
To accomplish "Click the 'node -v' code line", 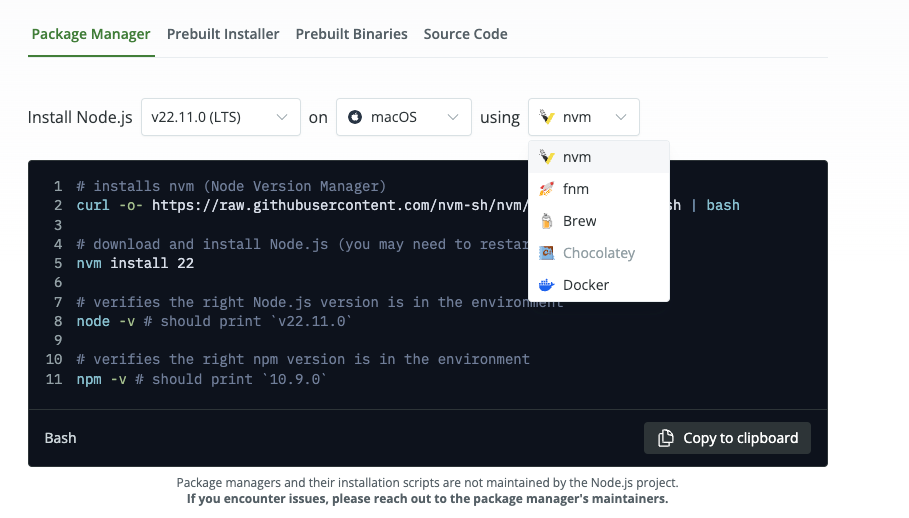I will point(214,322).
